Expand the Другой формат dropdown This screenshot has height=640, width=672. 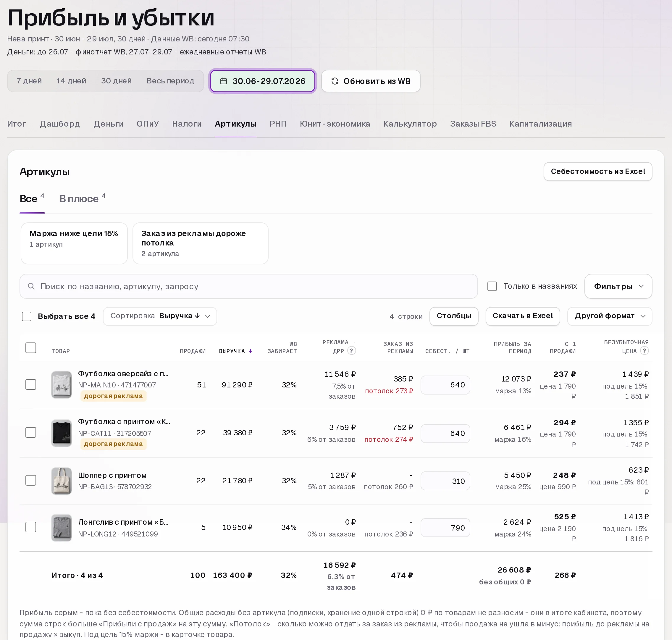pos(610,316)
